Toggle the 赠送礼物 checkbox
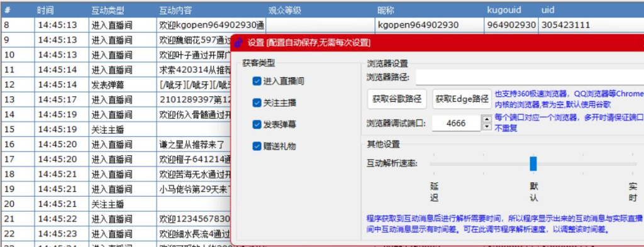Screen dimensions: 644x247 (257, 145)
